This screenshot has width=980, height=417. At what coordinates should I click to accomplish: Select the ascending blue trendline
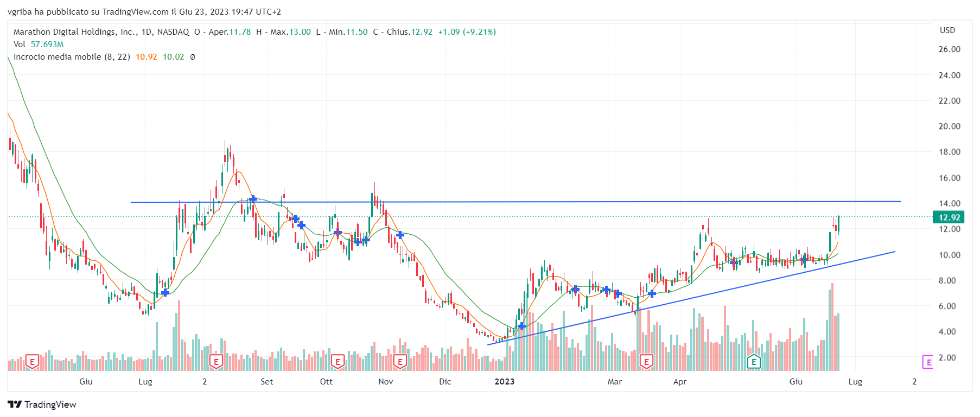[691, 298]
